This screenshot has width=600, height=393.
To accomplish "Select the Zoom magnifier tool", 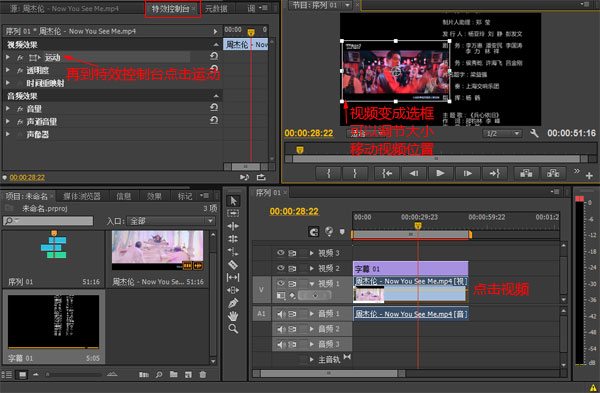I will coord(233,328).
